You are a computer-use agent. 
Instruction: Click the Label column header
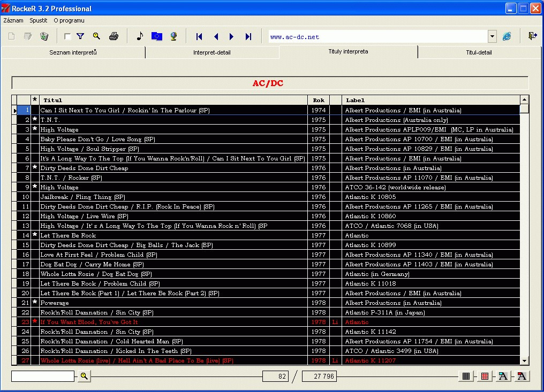click(x=431, y=100)
